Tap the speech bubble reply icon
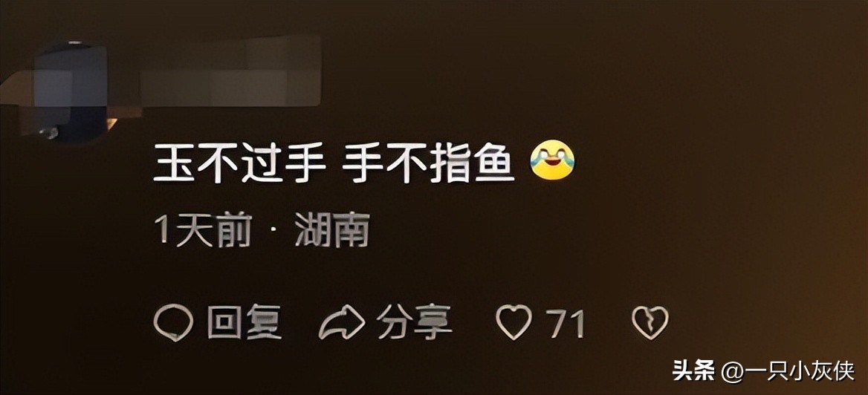 (x=173, y=322)
